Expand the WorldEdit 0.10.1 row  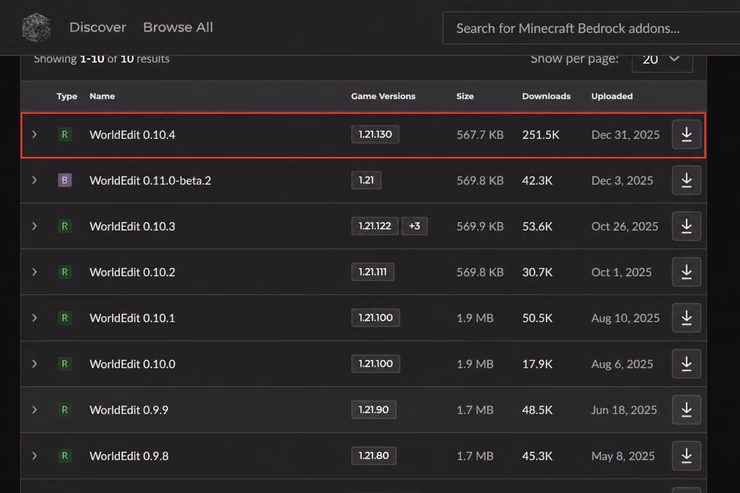tap(34, 318)
